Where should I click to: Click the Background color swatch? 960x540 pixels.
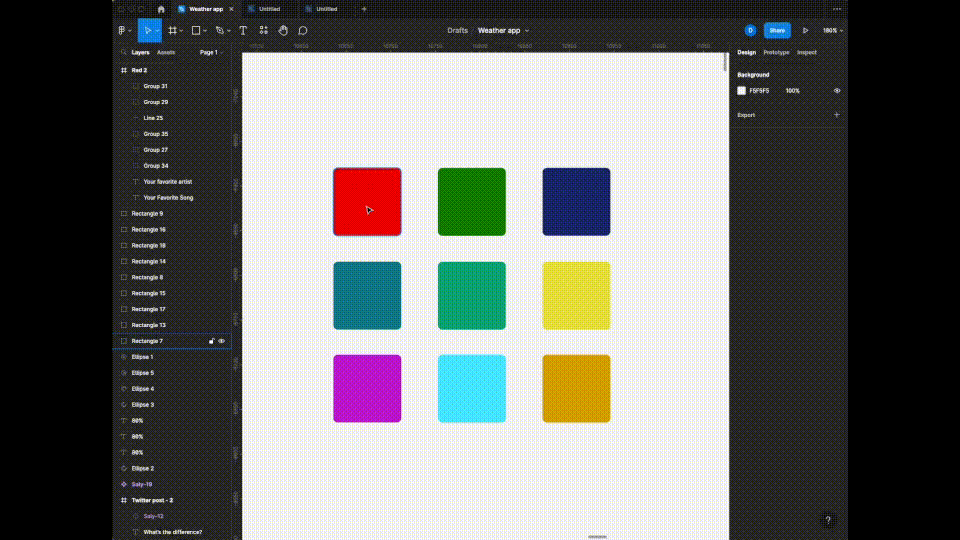coord(742,91)
